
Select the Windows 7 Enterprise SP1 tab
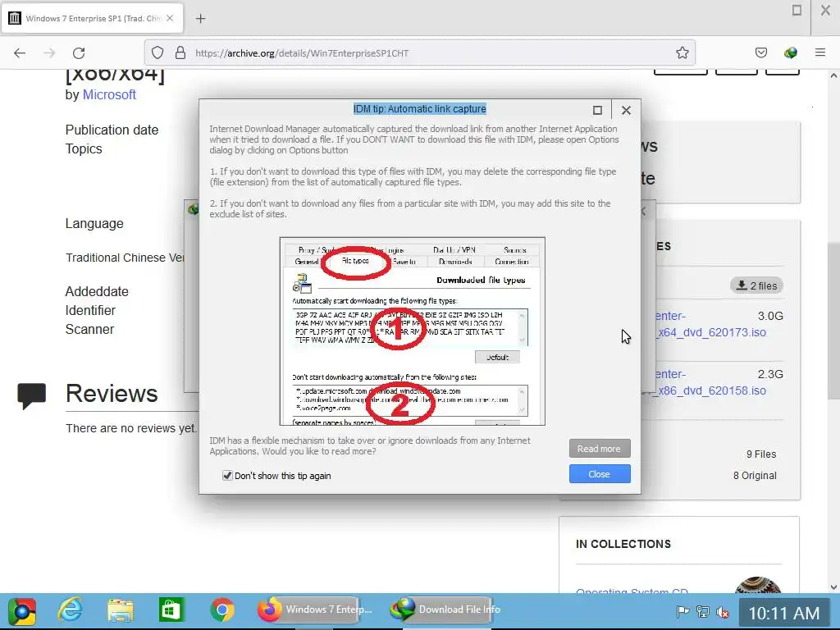92,18
